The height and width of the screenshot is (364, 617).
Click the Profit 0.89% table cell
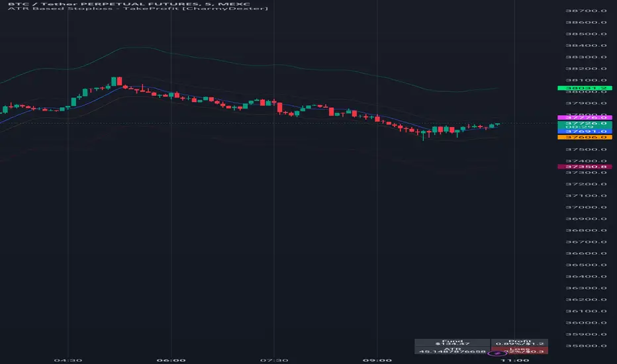coord(520,342)
